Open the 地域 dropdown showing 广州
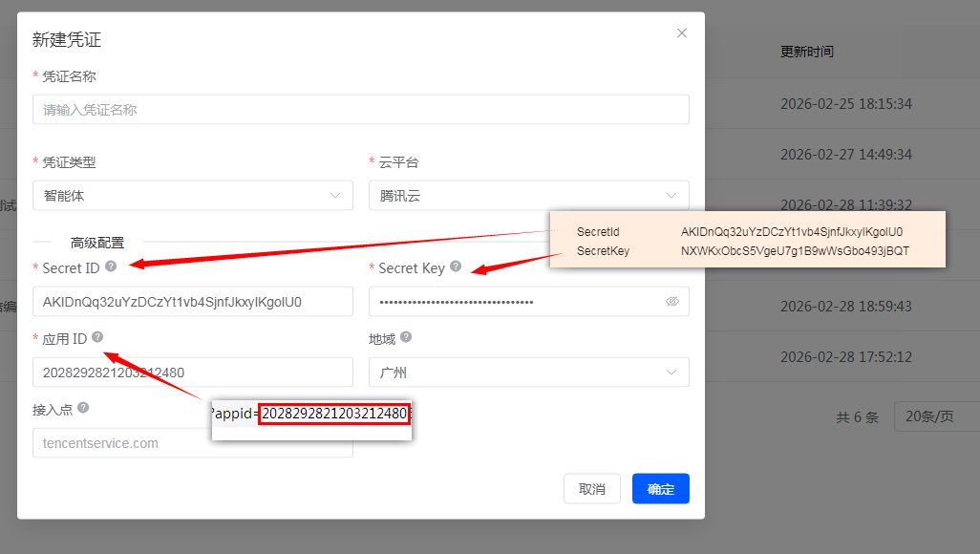Image resolution: width=980 pixels, height=554 pixels. pyautogui.click(x=528, y=373)
